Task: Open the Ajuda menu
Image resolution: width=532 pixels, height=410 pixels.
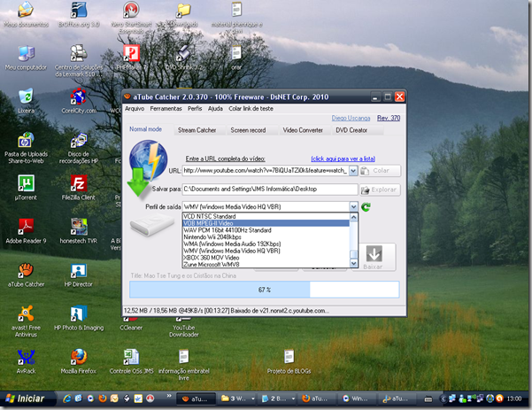Action: pyautogui.click(x=215, y=109)
